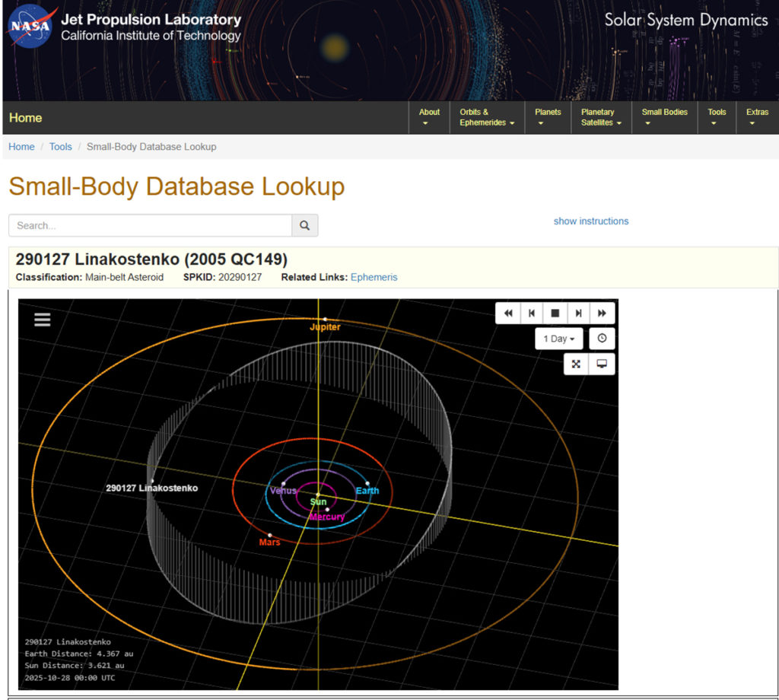
Task: Click the show instructions link
Action: 591,221
